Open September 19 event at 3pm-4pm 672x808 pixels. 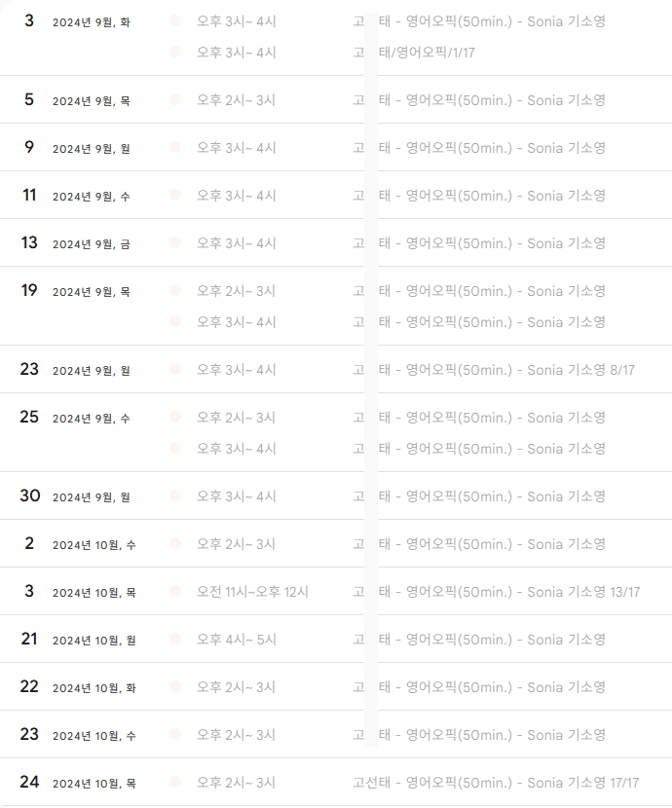pos(479,322)
